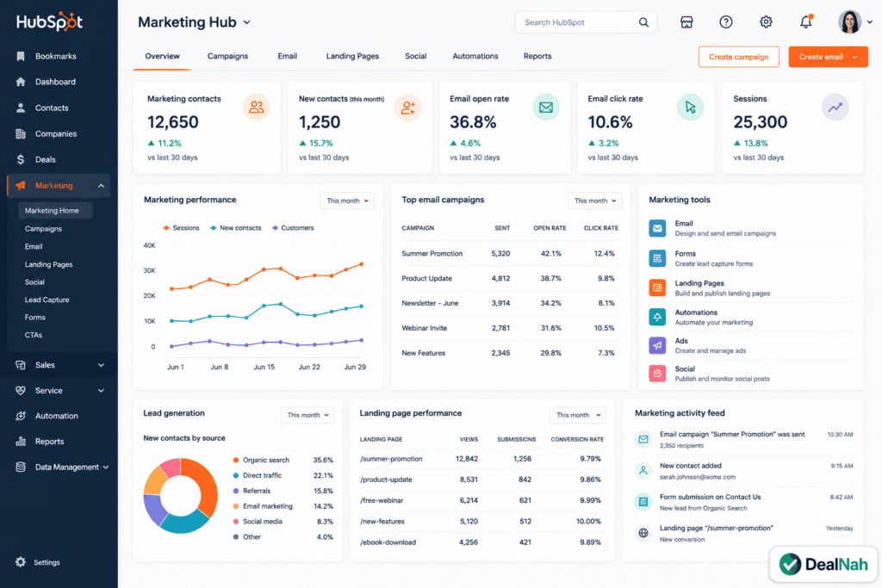Open Contacts in the sidebar
Screen dimensions: 882x588
(x=52, y=108)
